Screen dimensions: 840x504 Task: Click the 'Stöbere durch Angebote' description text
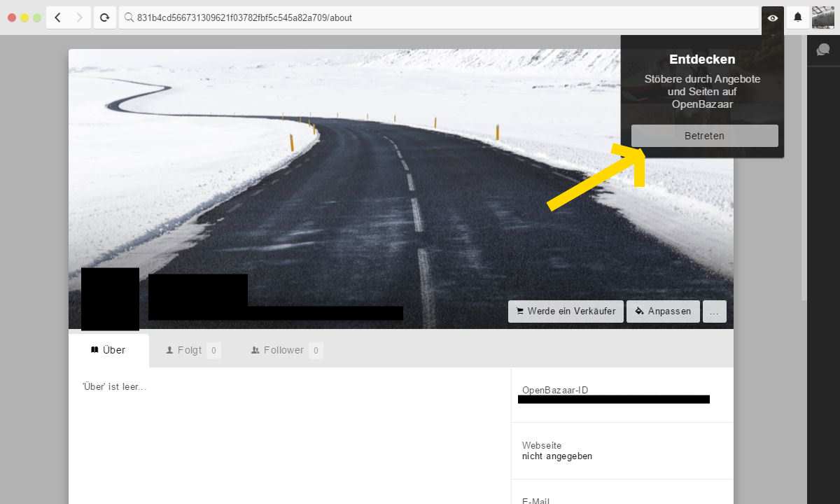pyautogui.click(x=702, y=92)
